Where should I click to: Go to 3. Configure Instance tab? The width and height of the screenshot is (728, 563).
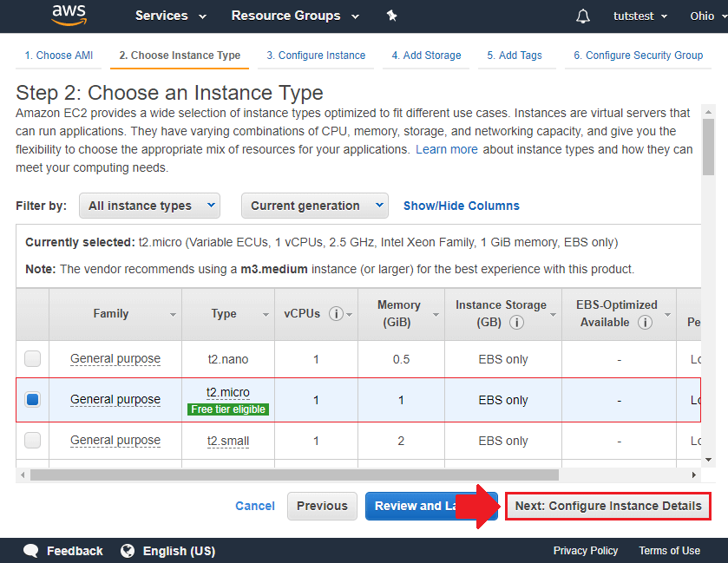tap(316, 56)
